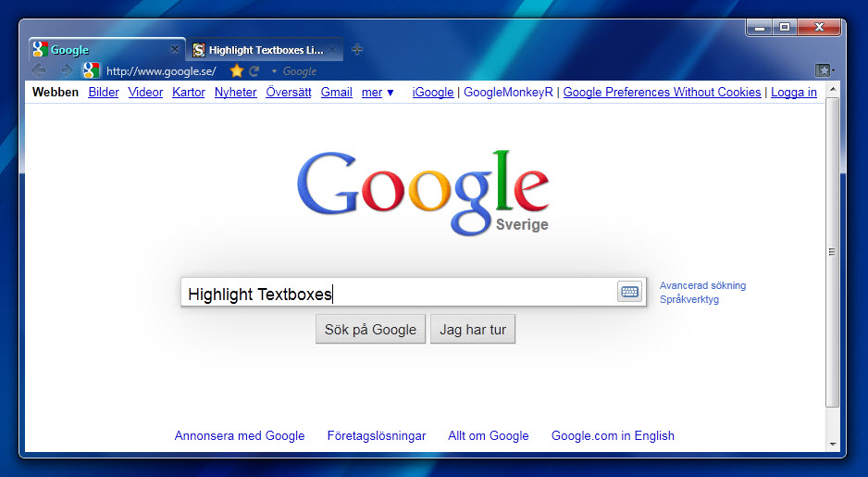
Task: Open Allt om Google link
Action: [489, 436]
